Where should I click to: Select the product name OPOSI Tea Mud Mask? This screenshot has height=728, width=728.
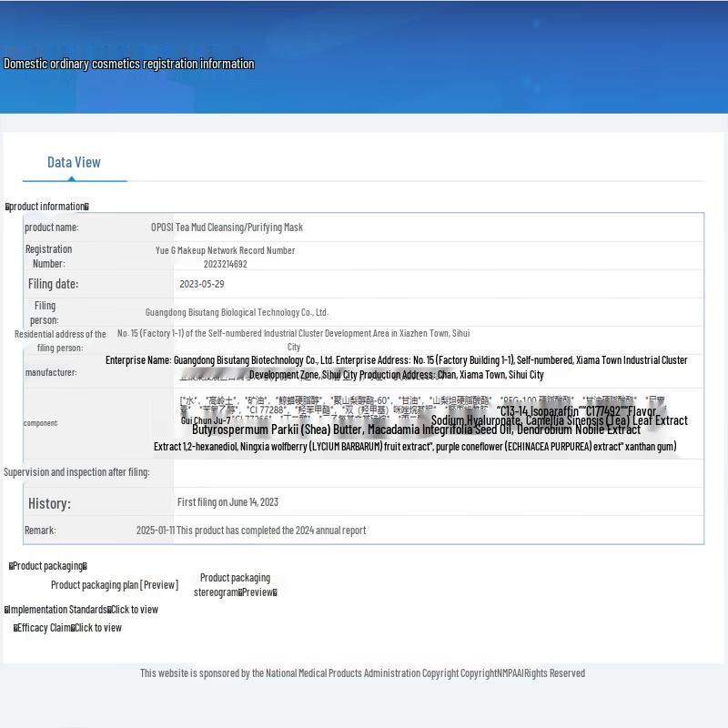227,227
